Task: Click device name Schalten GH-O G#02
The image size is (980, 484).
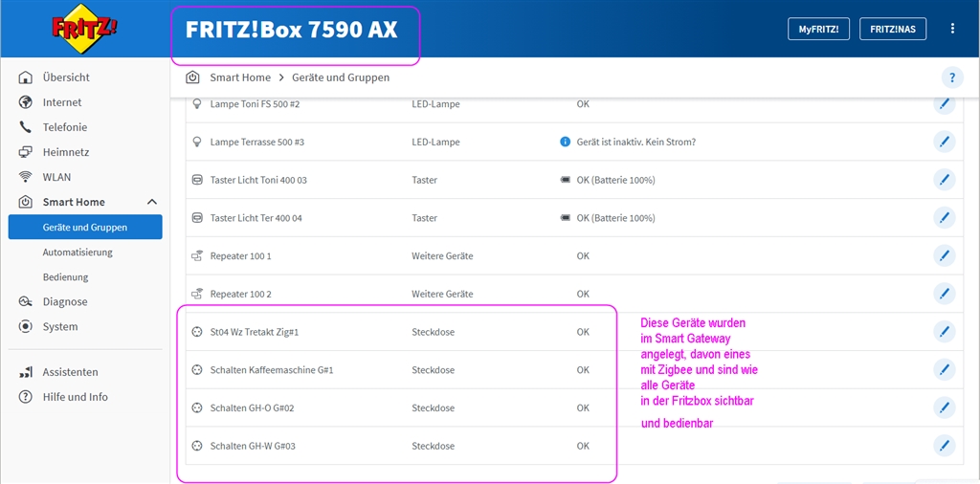Action: (x=252, y=407)
